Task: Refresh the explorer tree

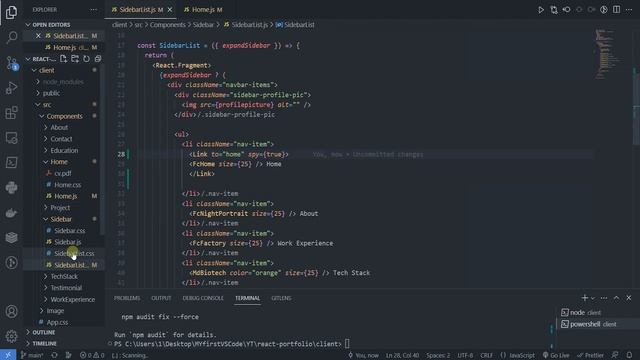Action: 86,59
